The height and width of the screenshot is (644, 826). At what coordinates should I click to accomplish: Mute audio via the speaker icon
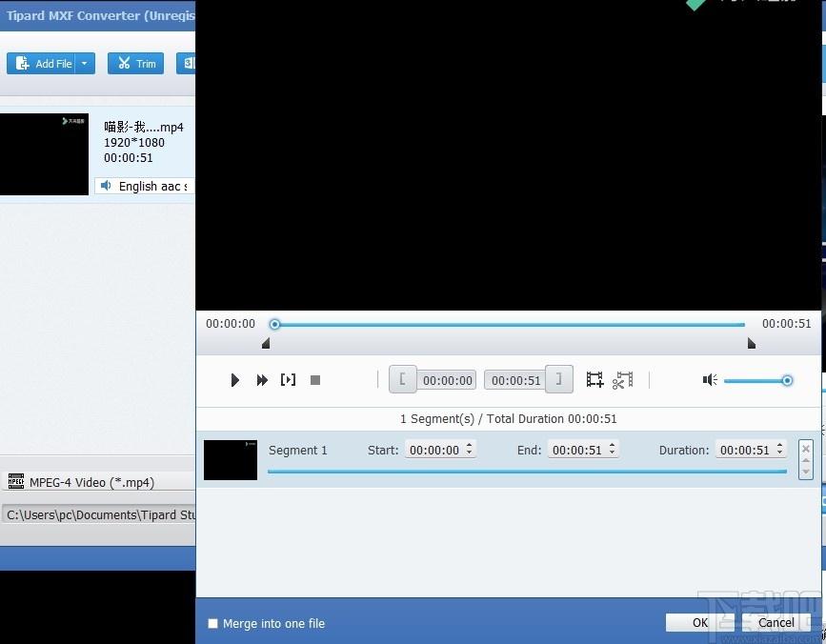[710, 380]
